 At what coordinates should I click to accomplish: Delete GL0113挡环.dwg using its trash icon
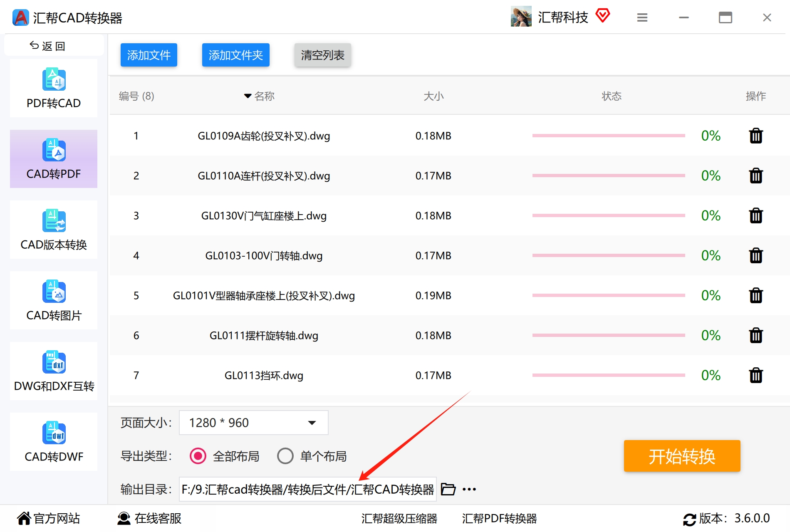755,375
